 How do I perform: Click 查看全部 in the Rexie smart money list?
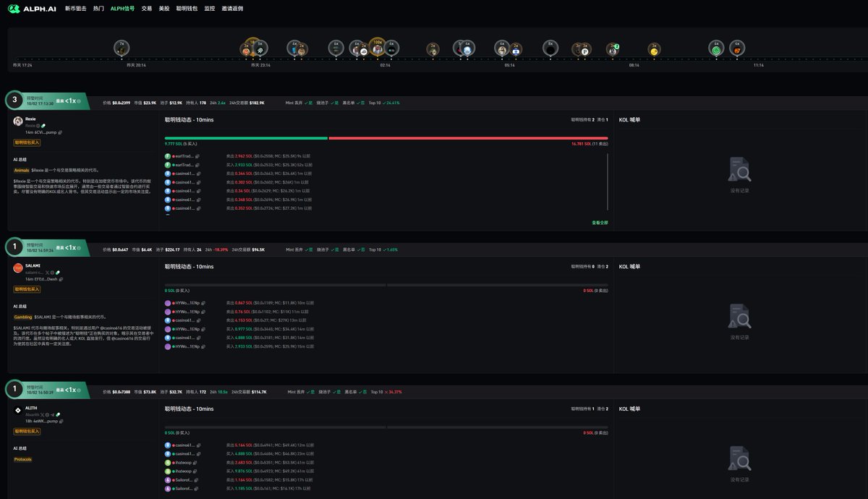click(600, 223)
